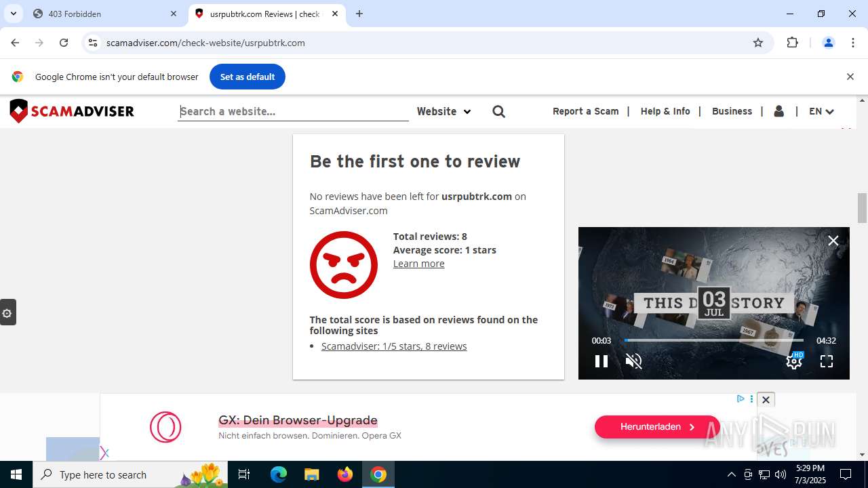Image resolution: width=868 pixels, height=488 pixels.
Task: Open the Chrome tab search dropdown
Action: point(13,14)
